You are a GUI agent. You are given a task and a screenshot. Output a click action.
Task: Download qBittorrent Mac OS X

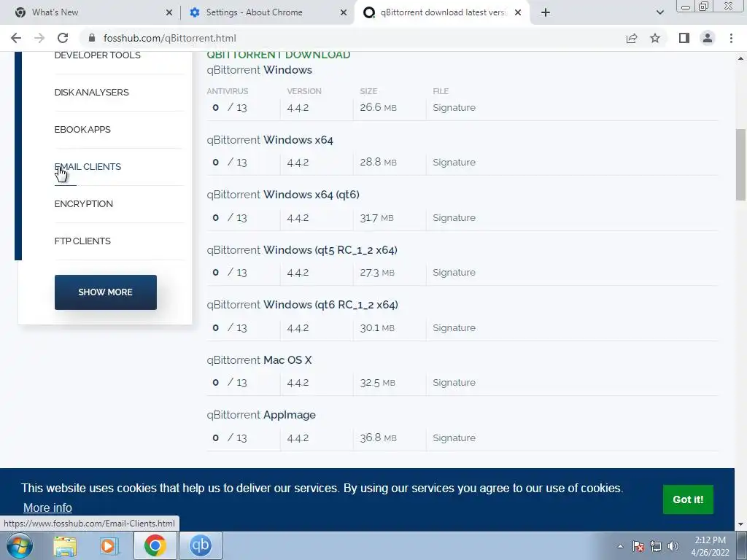(x=259, y=360)
